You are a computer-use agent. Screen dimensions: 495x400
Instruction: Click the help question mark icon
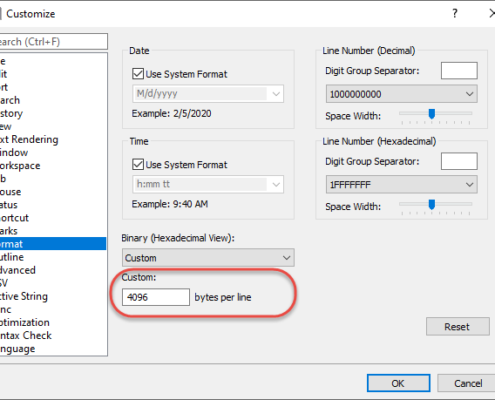[x=455, y=13]
